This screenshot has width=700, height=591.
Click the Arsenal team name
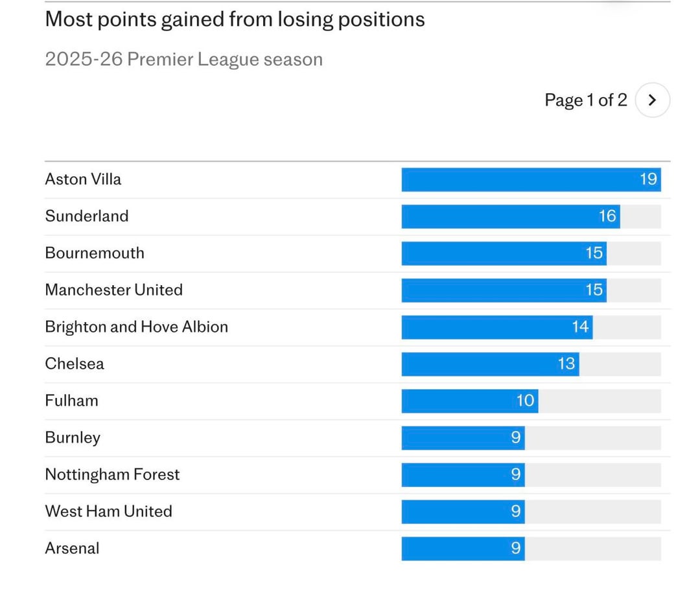coord(72,549)
